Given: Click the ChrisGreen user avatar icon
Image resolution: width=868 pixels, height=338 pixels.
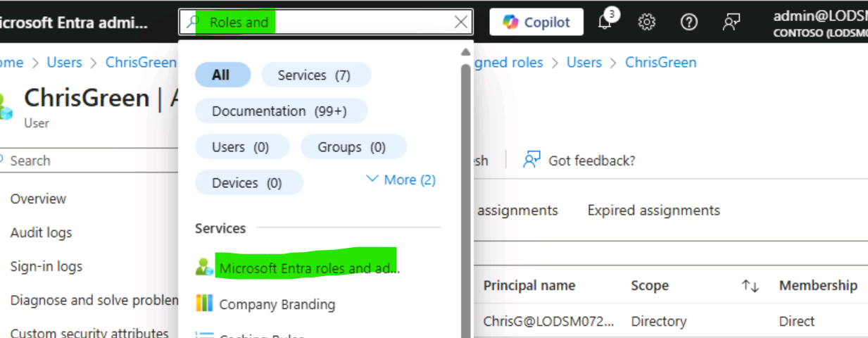Looking at the screenshot, I should [x=6, y=106].
